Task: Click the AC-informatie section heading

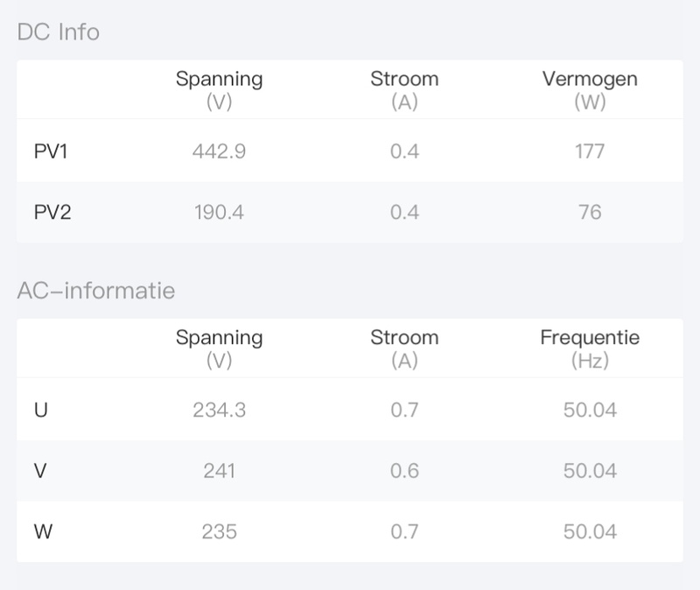Action: 96,291
